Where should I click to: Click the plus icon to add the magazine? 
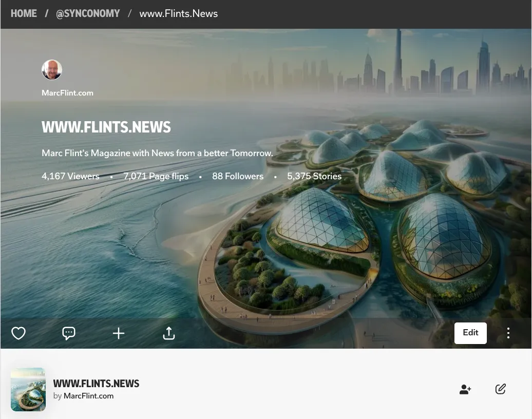click(119, 333)
